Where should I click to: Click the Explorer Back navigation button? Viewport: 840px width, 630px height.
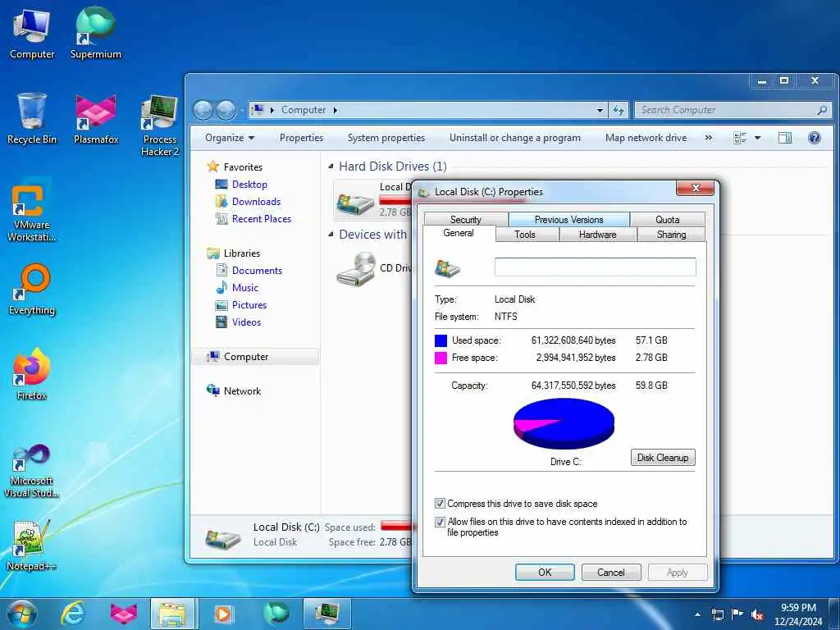203,111
